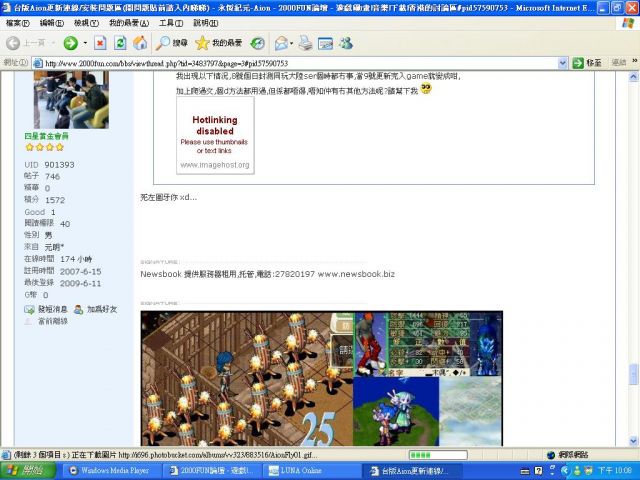Click the registration date 2007-6-15

coord(80,272)
